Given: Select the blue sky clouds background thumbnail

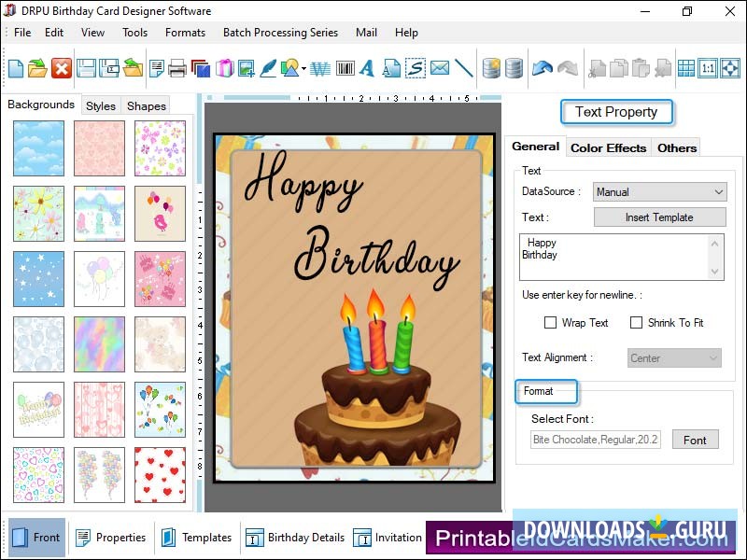Looking at the screenshot, I should pyautogui.click(x=38, y=148).
